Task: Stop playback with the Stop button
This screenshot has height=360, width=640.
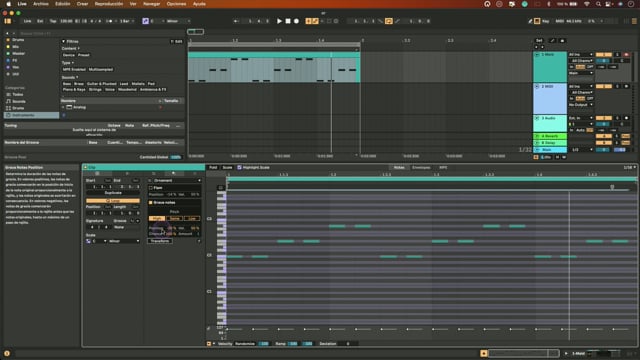Action: (288, 21)
